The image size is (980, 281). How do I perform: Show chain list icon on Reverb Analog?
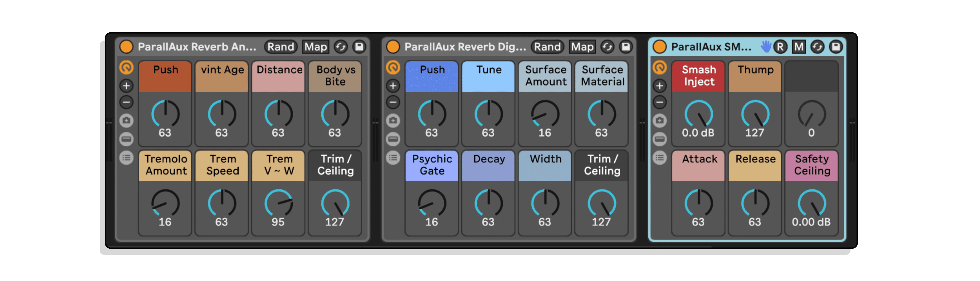point(126,139)
